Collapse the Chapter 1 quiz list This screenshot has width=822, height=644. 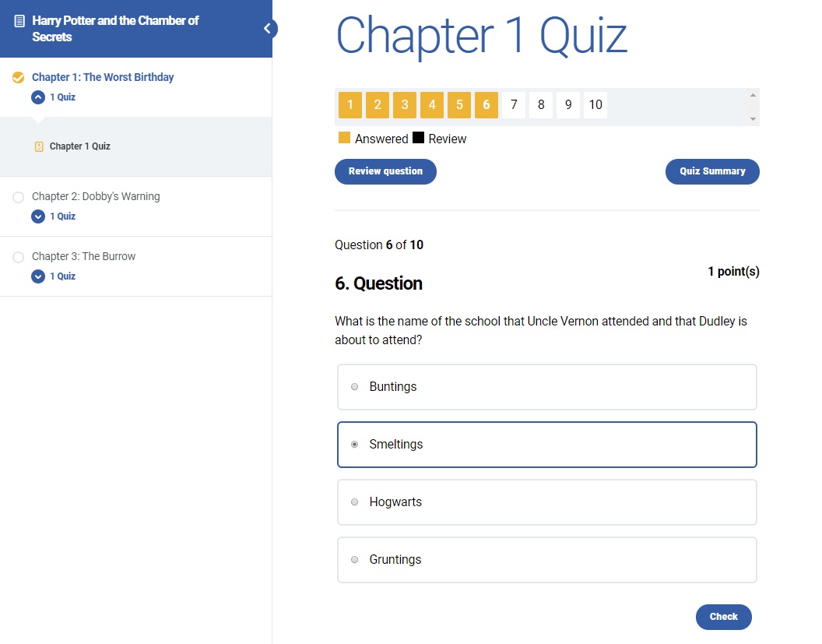pyautogui.click(x=38, y=97)
